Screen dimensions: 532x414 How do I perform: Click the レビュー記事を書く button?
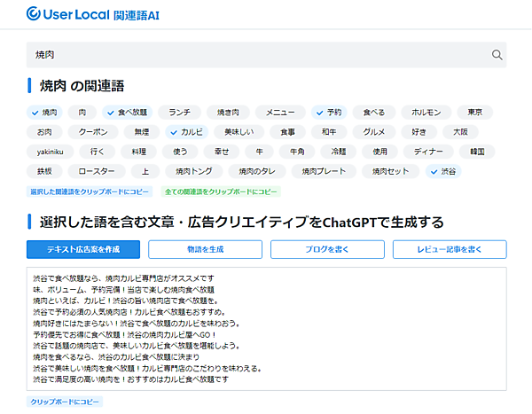tap(450, 250)
